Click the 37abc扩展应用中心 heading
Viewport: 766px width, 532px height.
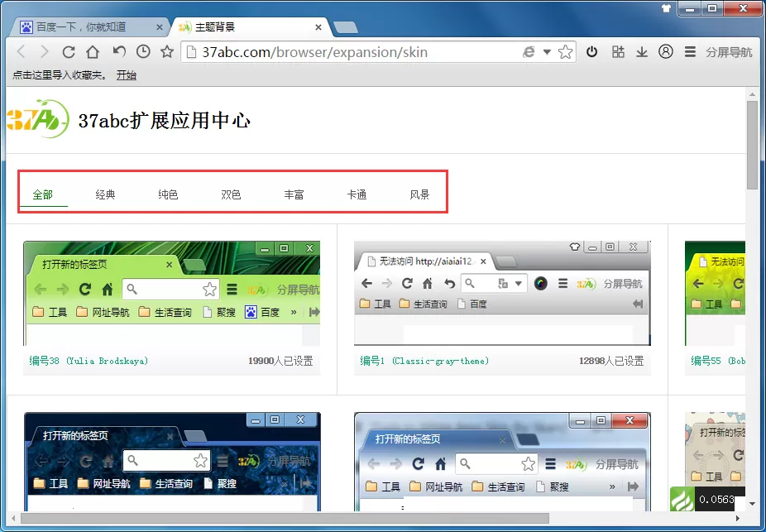pos(165,120)
